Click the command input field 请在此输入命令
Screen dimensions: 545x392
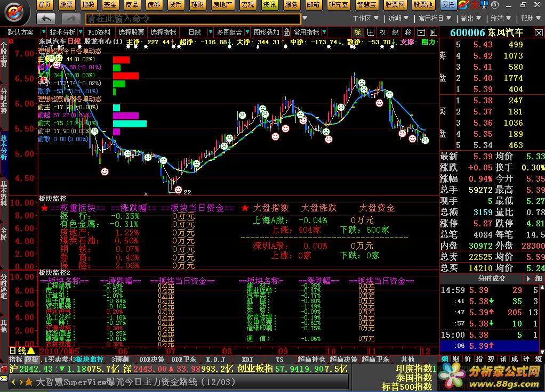(193, 19)
